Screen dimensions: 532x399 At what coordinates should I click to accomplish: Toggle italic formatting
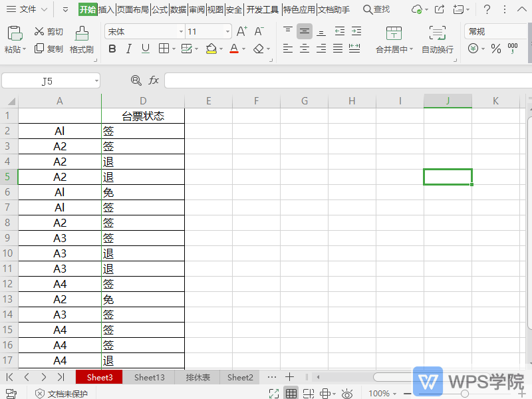click(128, 49)
